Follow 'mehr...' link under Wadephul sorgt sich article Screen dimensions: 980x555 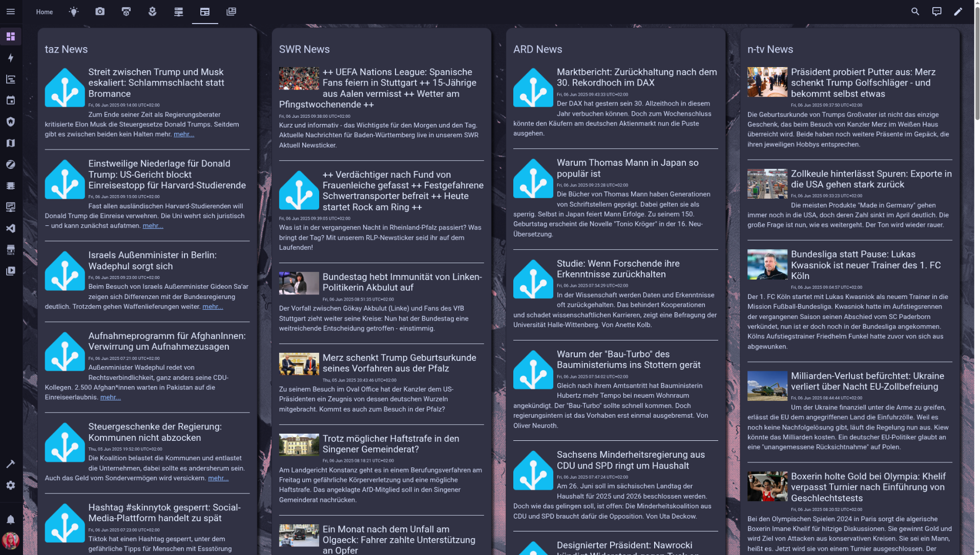213,307
